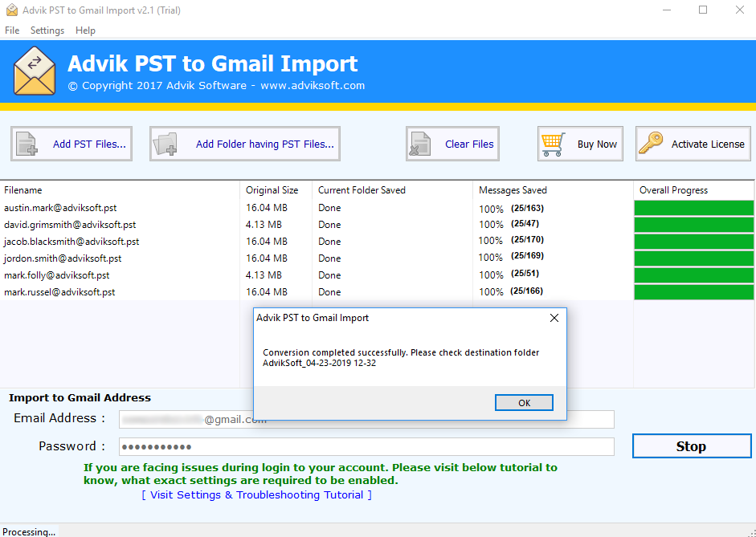The height and width of the screenshot is (537, 756).
Task: Click the conversion completed message text
Action: (401, 358)
